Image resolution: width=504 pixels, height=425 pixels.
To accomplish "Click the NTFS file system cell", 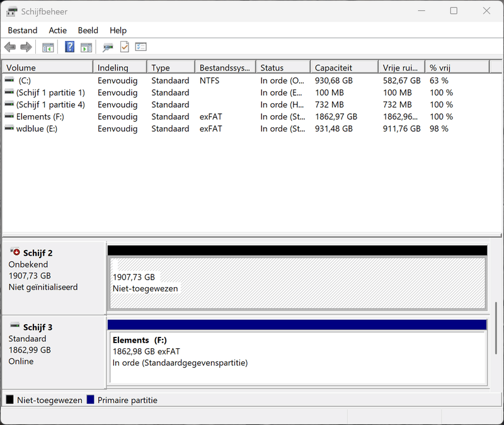I will [210, 81].
